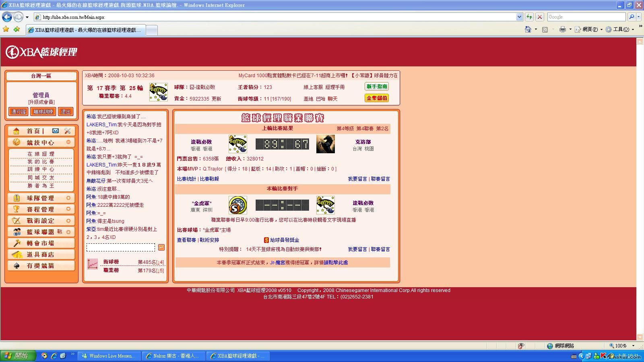Image resolution: width=644 pixels, height=362 pixels.
Task: Click the 新手指南 button
Action: coord(376,86)
